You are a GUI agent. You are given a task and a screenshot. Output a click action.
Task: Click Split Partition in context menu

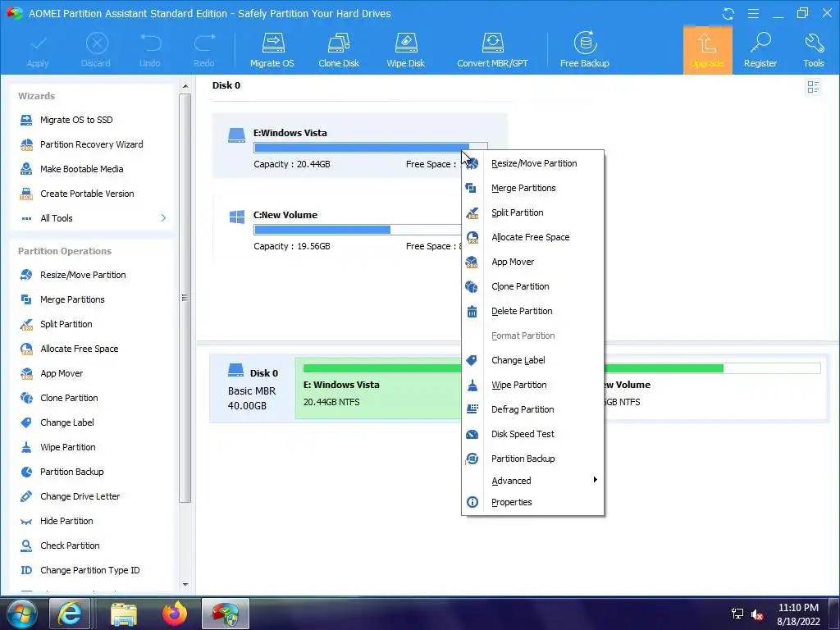[x=532, y=213]
